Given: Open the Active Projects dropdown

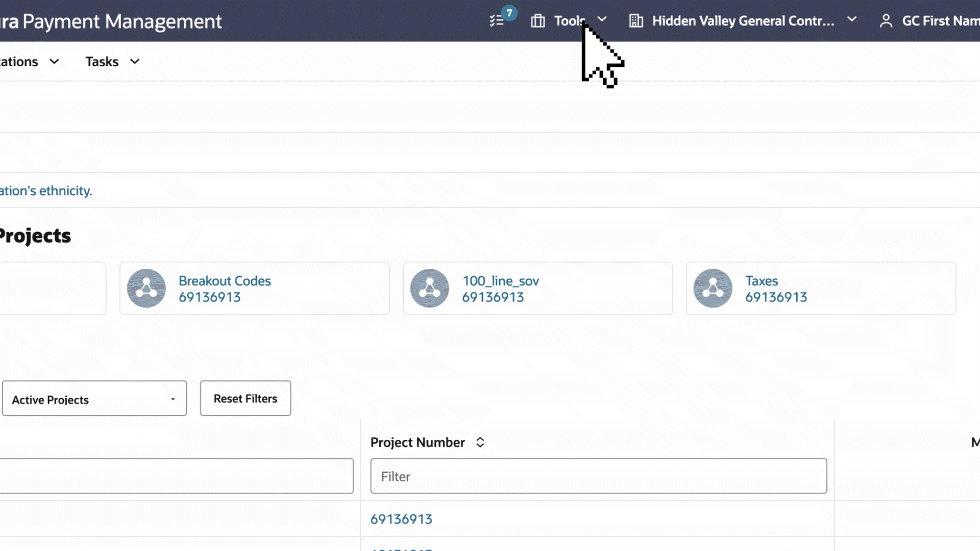Looking at the screenshot, I should tap(94, 398).
